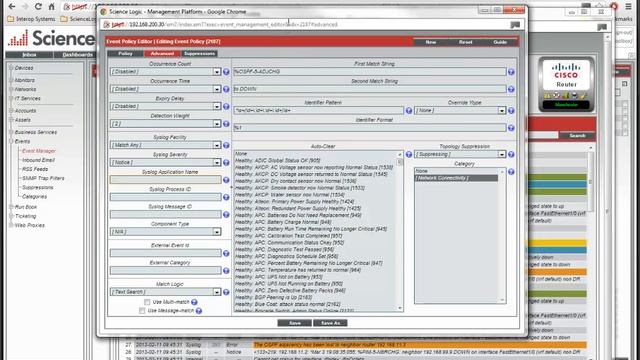Viewport: 640px width, 360px height.
Task: Click the New button in editor header
Action: 431,42
